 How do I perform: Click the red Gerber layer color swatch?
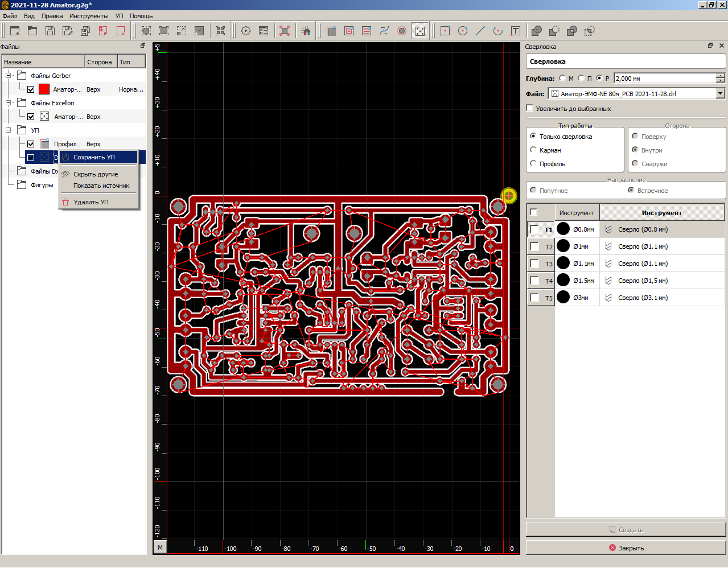pyautogui.click(x=44, y=89)
